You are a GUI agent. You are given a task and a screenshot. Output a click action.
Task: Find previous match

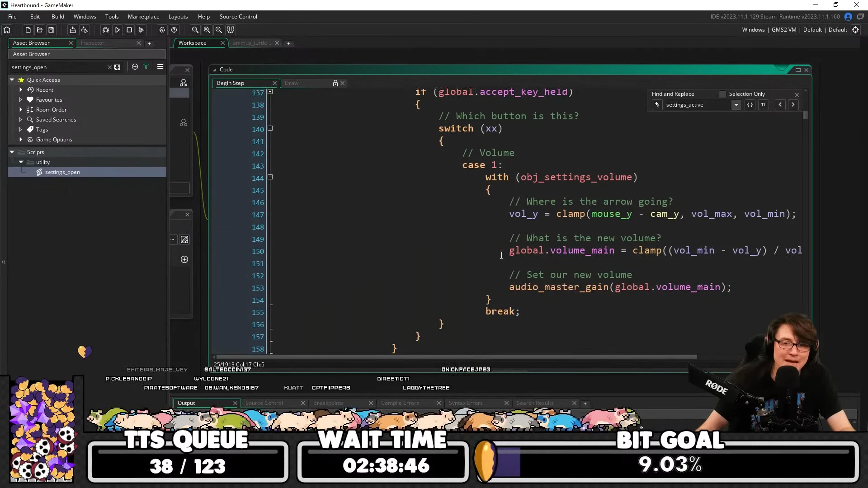point(780,105)
